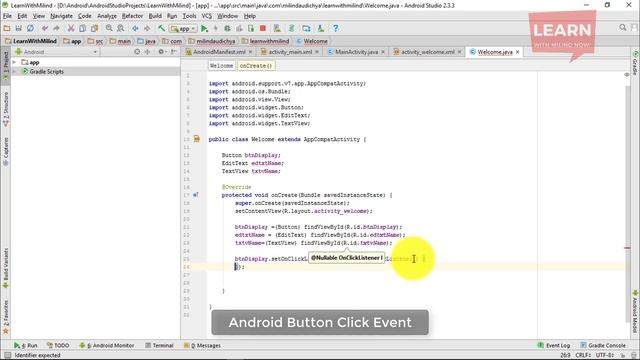Open the app run configuration dropdown
640x360 pixels.
coord(183,29)
